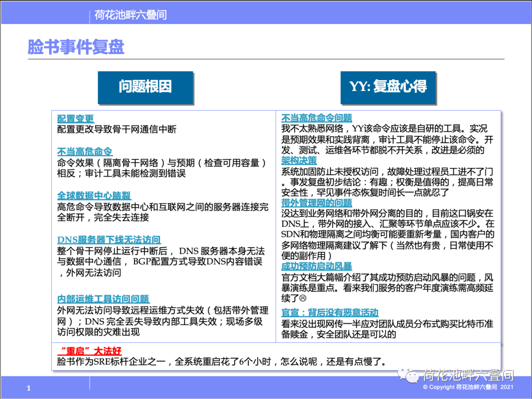Open the 内部运维工具访问问题 link

pyautogui.click(x=103, y=299)
